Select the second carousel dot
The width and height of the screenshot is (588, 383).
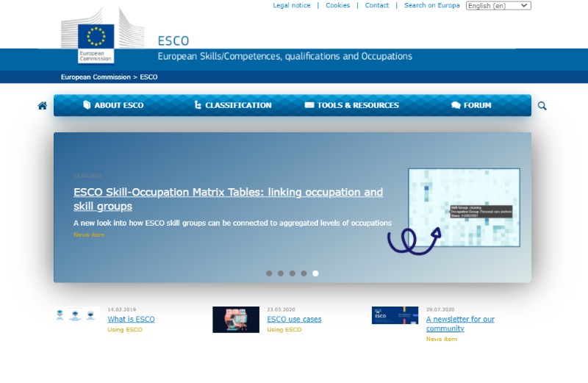coord(281,273)
